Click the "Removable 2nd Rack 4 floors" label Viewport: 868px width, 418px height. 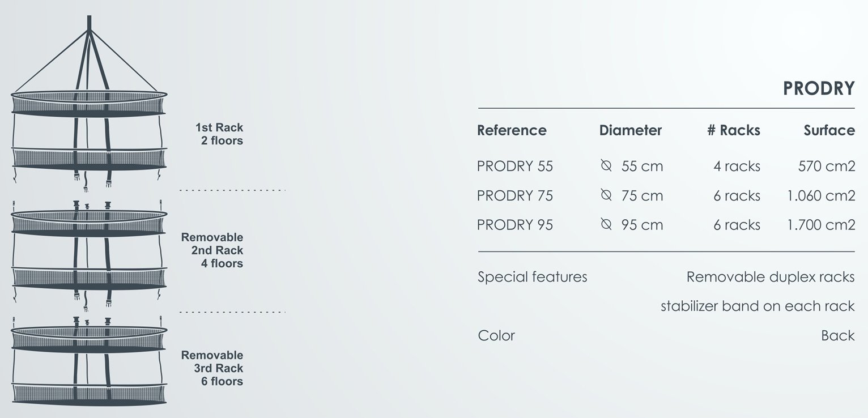pos(212,250)
